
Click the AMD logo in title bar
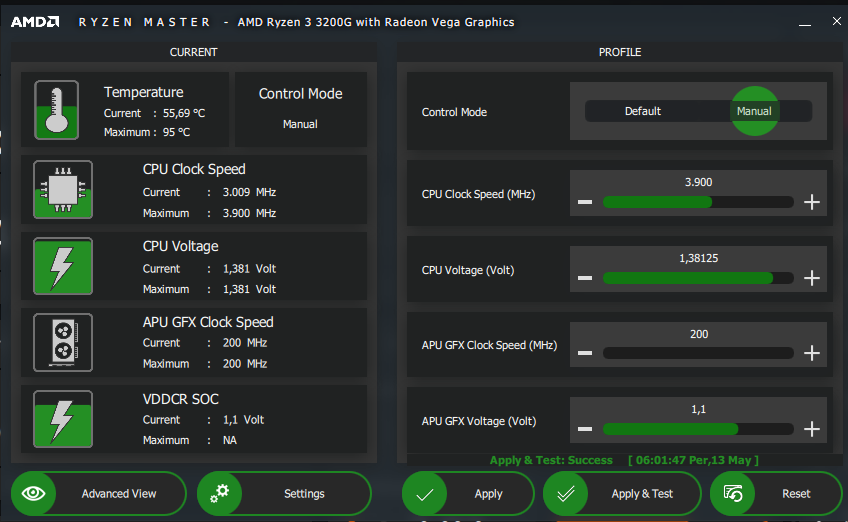tap(35, 22)
